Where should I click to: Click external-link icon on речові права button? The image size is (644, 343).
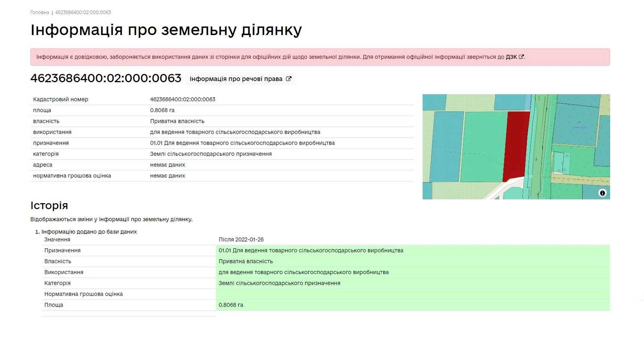pos(289,79)
